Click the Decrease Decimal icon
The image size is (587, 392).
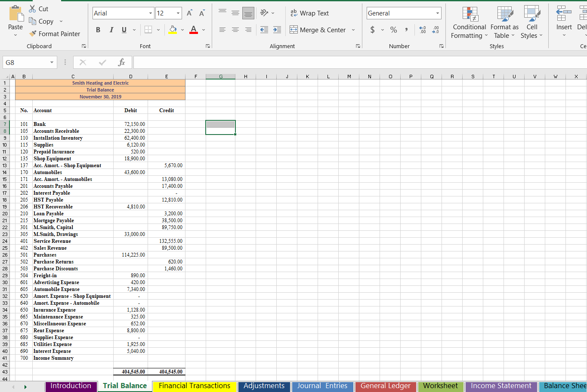(x=436, y=30)
